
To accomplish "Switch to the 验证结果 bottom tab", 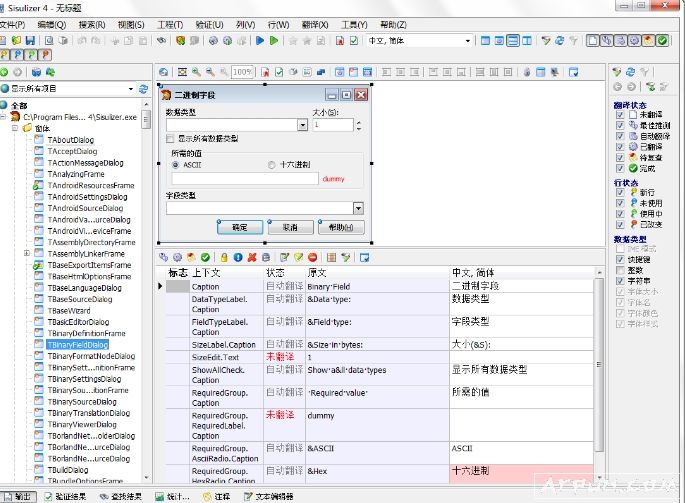I will (x=66, y=496).
